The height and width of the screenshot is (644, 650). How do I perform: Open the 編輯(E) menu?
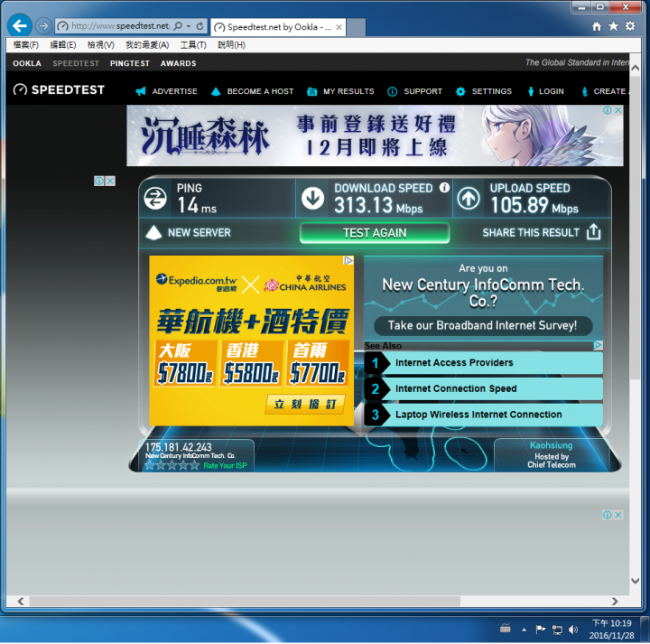[63, 45]
